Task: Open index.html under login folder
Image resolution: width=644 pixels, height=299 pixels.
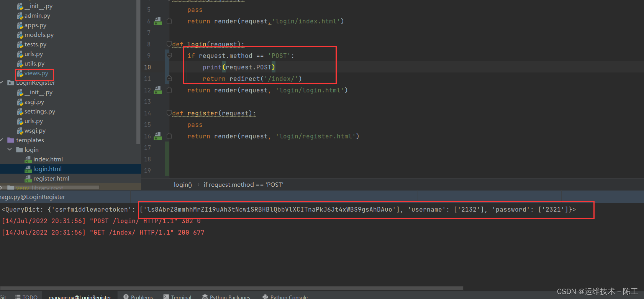Action: click(48, 159)
